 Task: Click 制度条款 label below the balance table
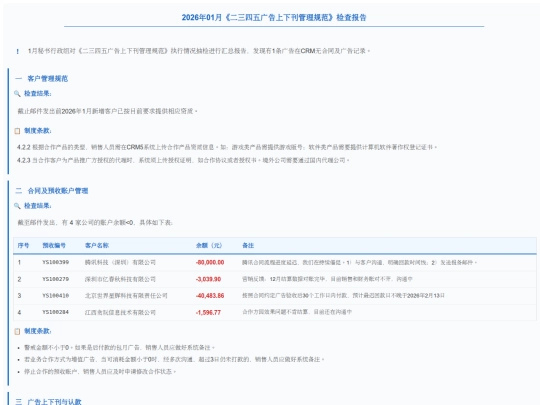(x=38, y=331)
